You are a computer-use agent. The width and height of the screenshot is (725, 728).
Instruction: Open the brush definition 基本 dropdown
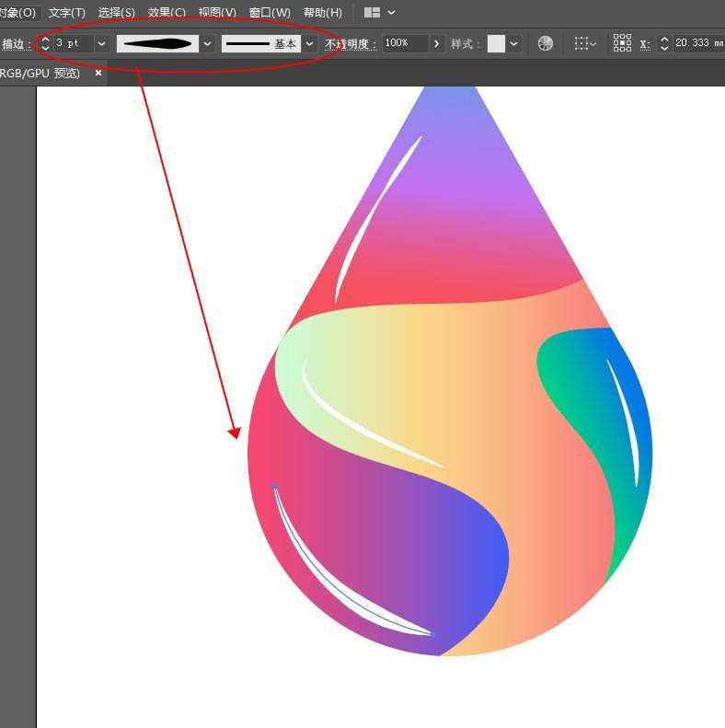pos(309,43)
